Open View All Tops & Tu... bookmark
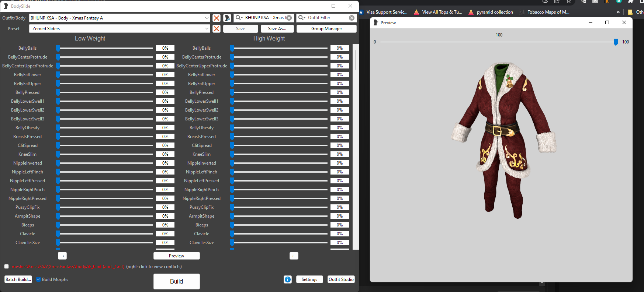 tap(438, 12)
